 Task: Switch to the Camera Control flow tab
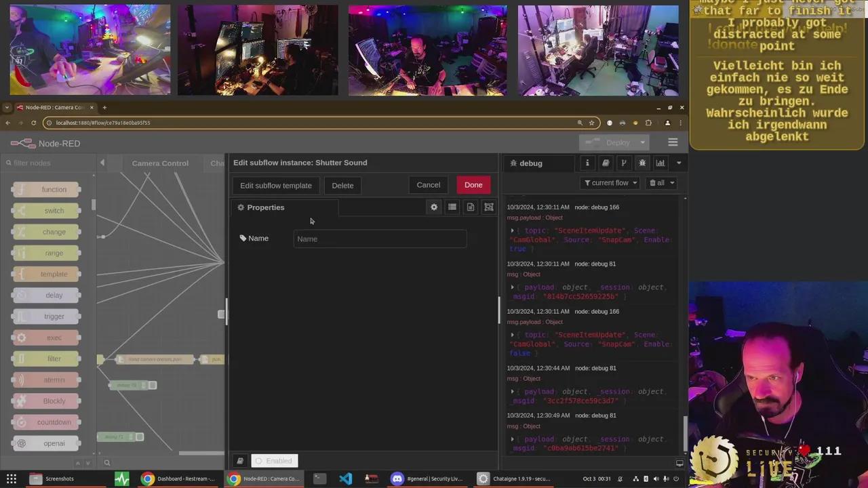(x=160, y=163)
